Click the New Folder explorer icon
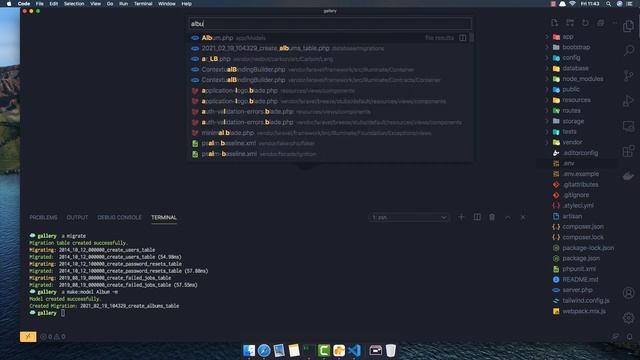This screenshot has height=360, width=640. (x=570, y=23)
